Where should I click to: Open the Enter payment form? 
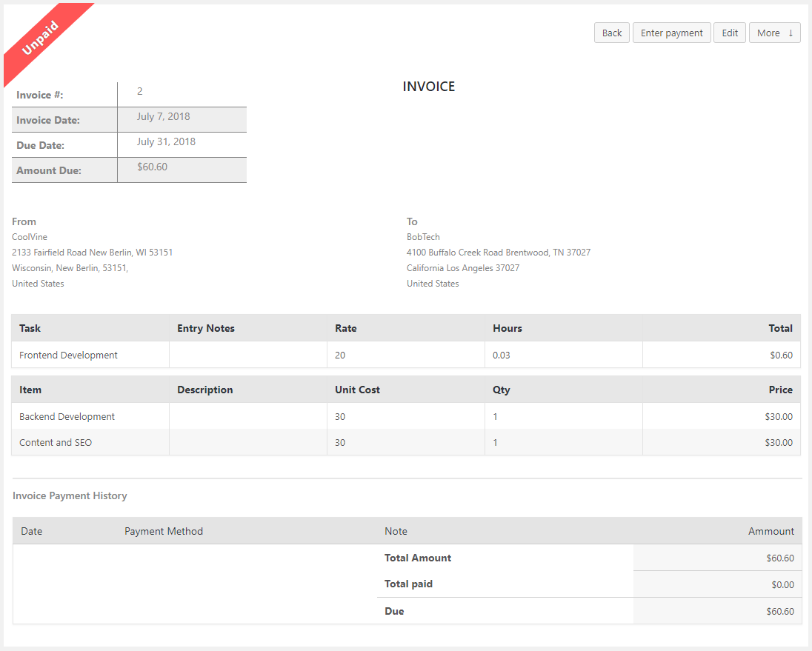point(671,33)
